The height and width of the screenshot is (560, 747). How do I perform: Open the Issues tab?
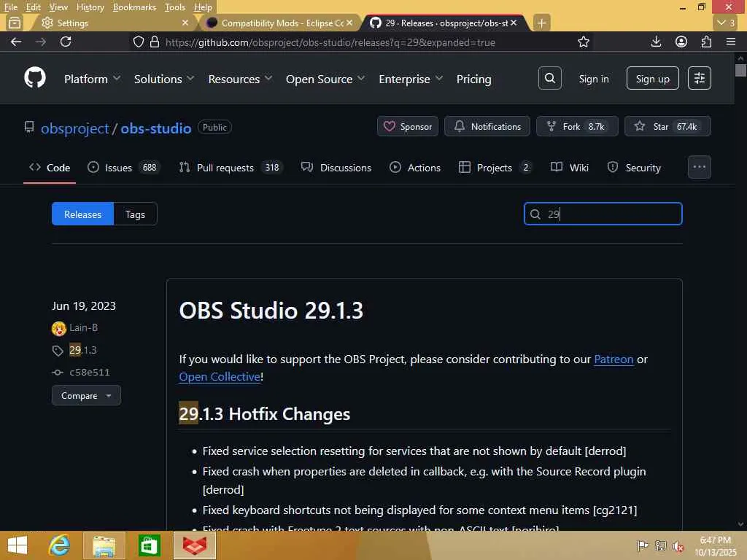pyautogui.click(x=124, y=168)
